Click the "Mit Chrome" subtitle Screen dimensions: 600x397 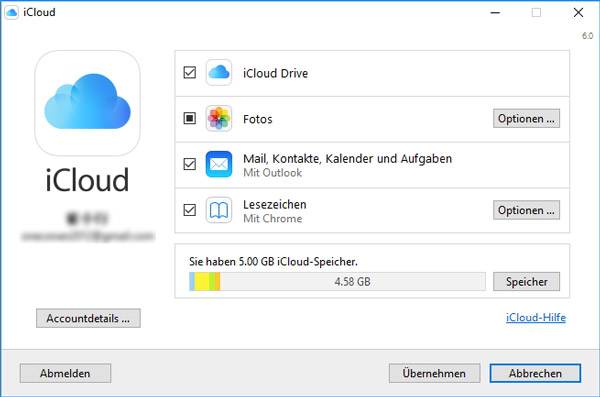(x=272, y=219)
